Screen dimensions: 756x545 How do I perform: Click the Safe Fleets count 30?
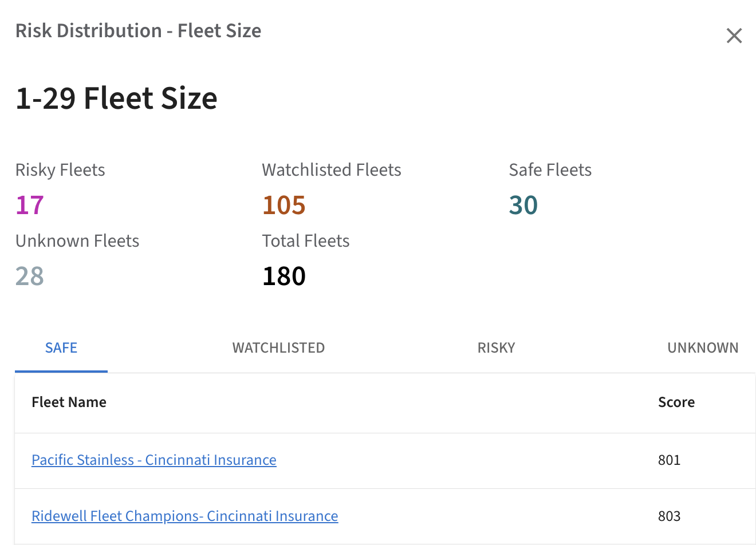[523, 206]
